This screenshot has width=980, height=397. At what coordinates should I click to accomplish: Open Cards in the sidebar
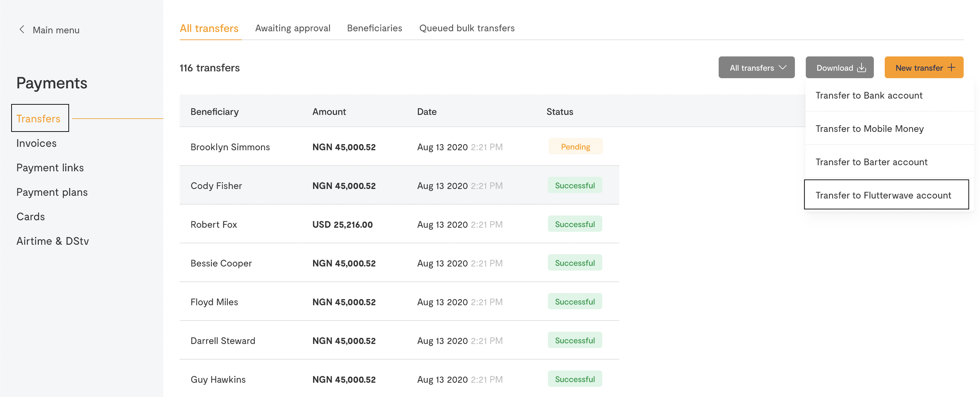(30, 217)
